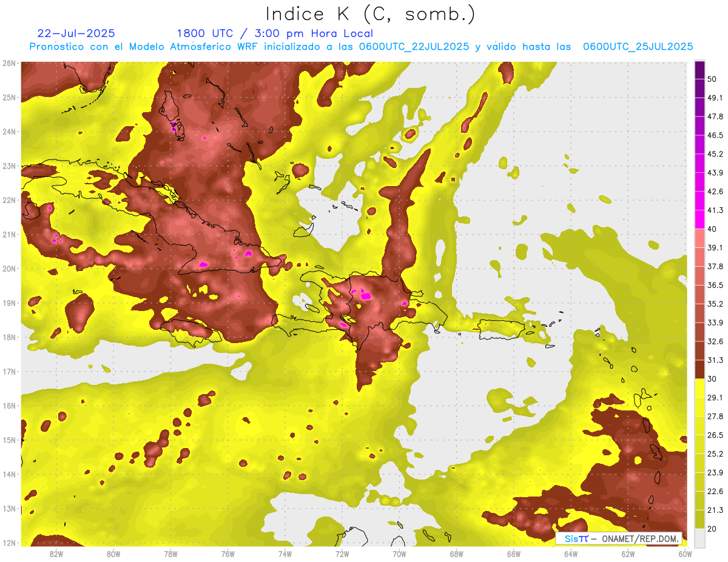Click the '37.8' color scale label

(715, 266)
